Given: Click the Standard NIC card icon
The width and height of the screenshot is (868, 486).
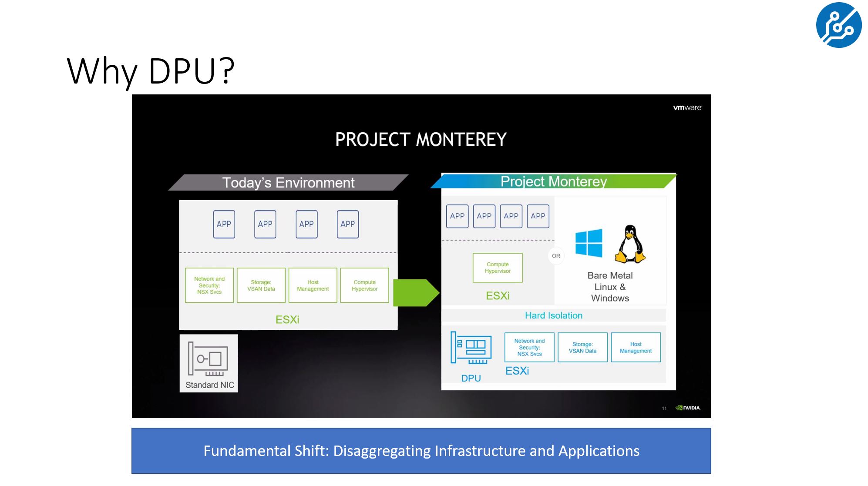Looking at the screenshot, I should pyautogui.click(x=208, y=359).
